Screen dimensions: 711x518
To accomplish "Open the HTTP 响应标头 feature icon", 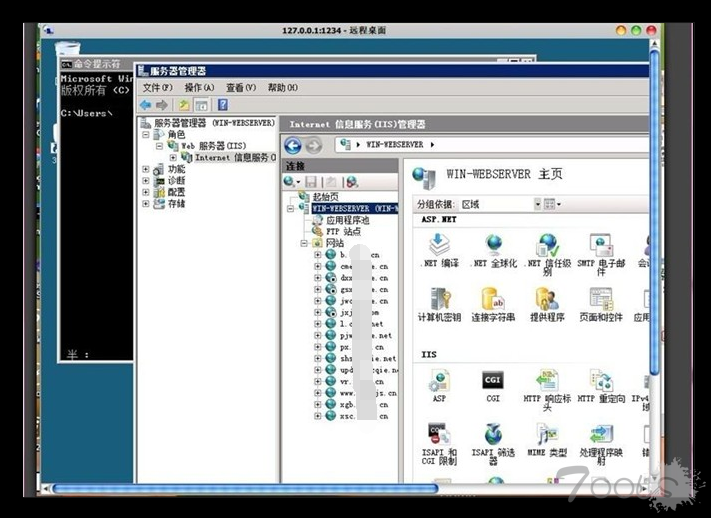I will (547, 390).
